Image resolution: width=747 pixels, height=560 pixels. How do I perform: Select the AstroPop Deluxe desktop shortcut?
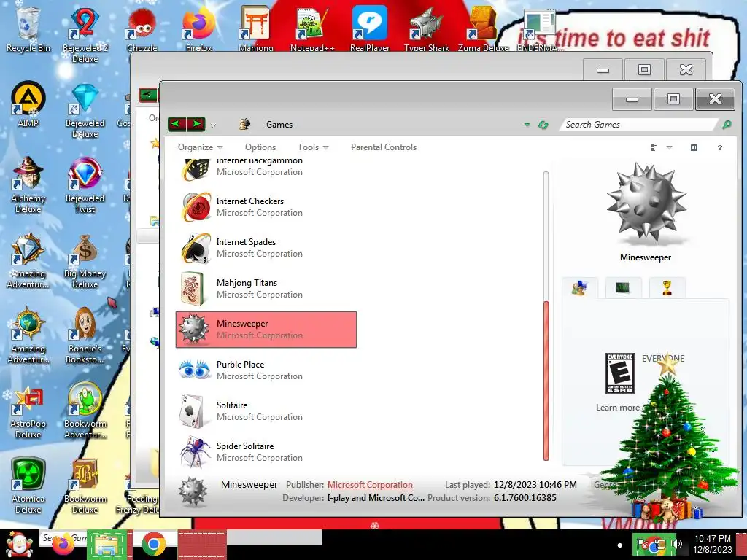click(x=29, y=411)
